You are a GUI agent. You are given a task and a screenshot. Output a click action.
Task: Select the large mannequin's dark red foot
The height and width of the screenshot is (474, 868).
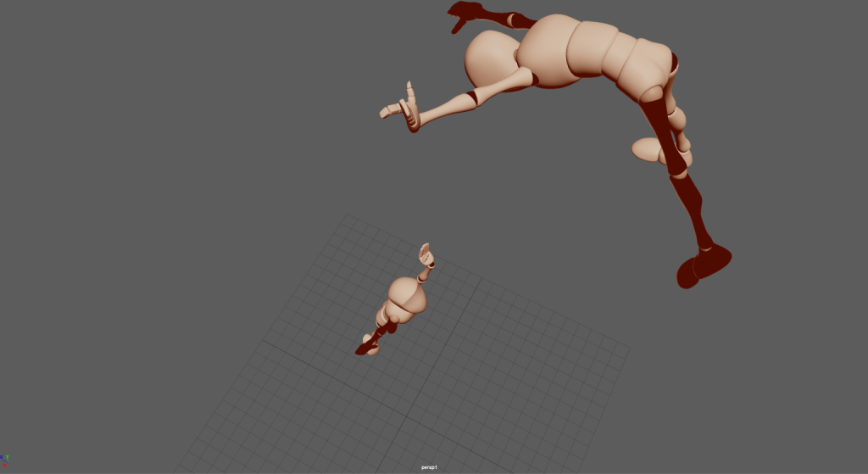coord(704,266)
